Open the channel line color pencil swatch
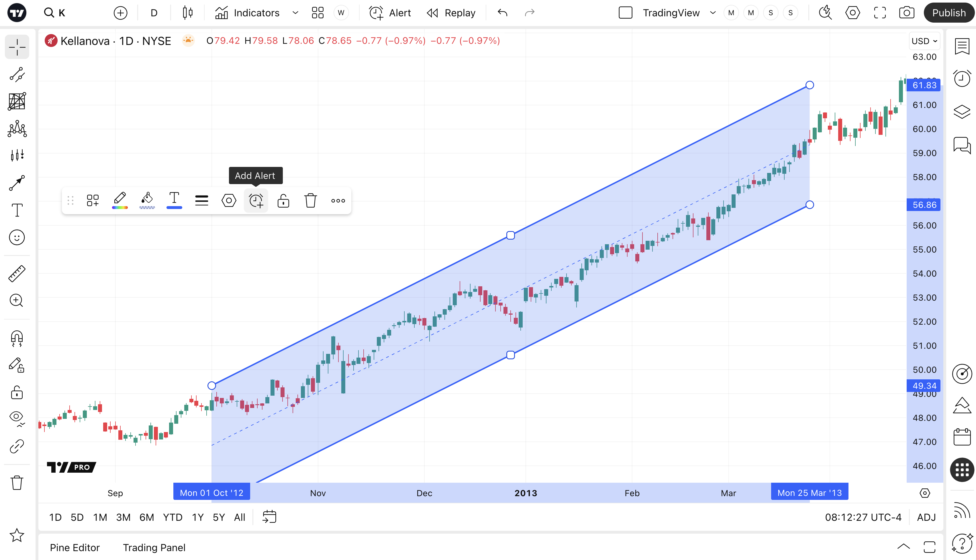Image resolution: width=976 pixels, height=560 pixels. point(120,200)
